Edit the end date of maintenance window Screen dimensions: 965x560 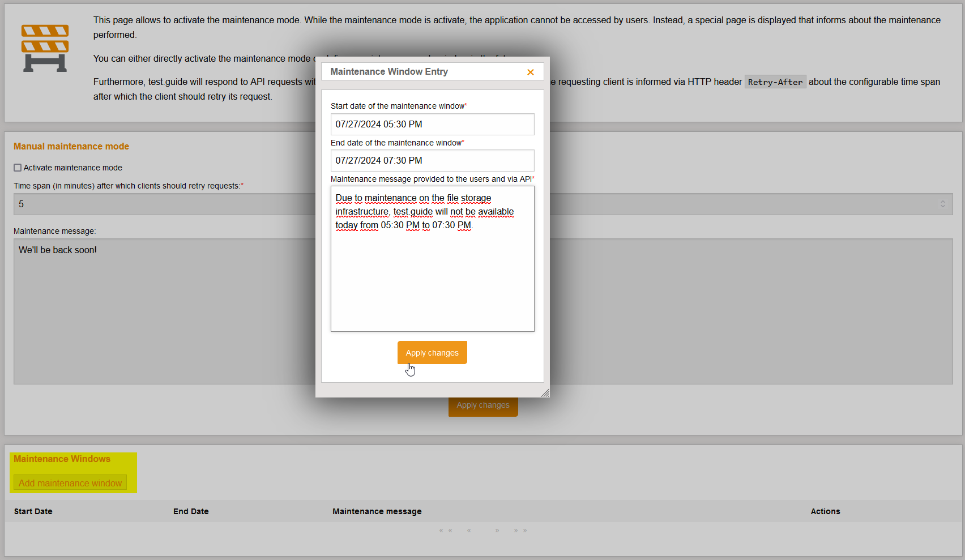coord(432,161)
